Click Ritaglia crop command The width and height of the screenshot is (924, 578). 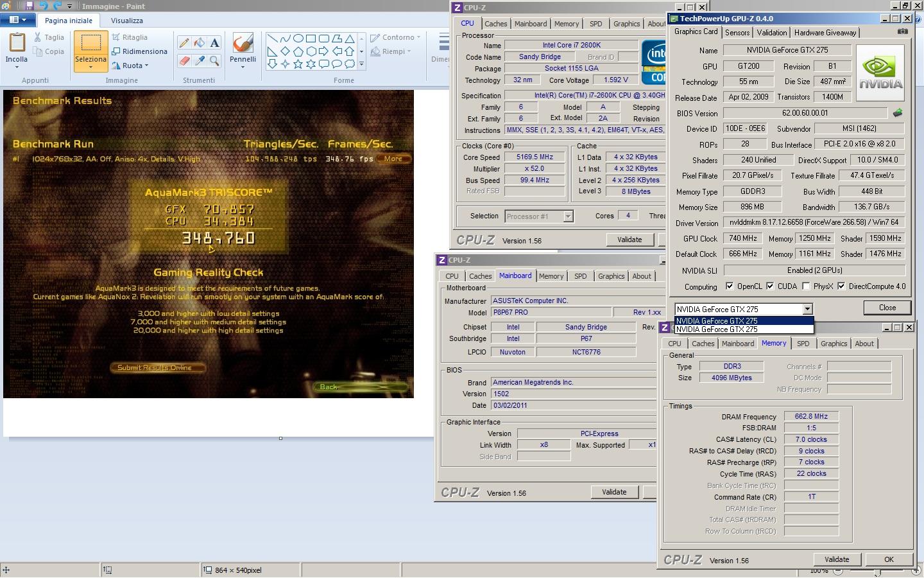(x=130, y=37)
